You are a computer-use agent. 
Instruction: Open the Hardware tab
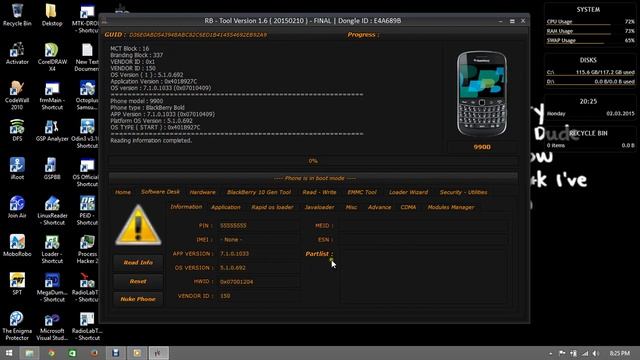pos(202,192)
